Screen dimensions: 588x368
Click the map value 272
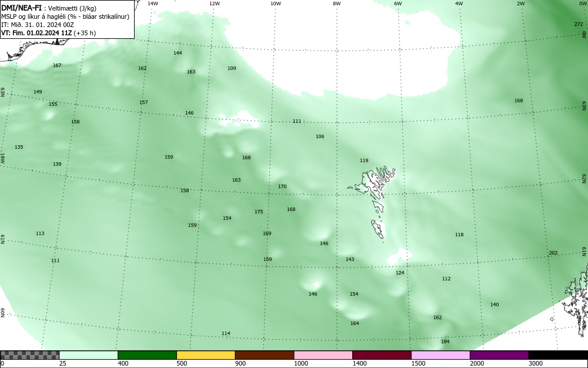point(579,24)
